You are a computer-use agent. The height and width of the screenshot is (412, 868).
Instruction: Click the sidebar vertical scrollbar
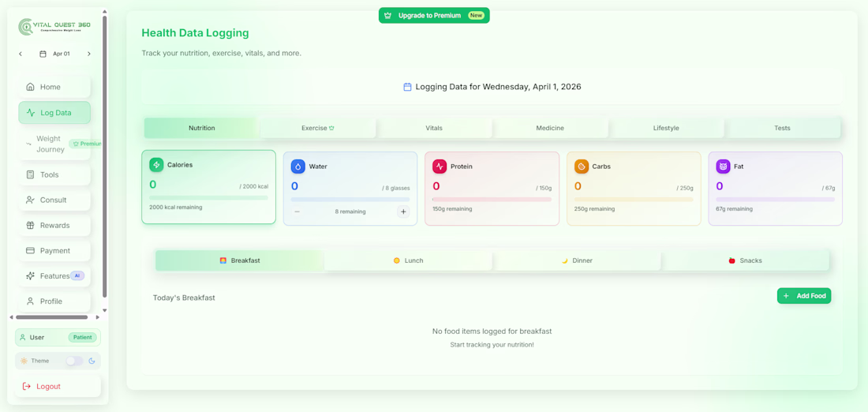click(105, 158)
